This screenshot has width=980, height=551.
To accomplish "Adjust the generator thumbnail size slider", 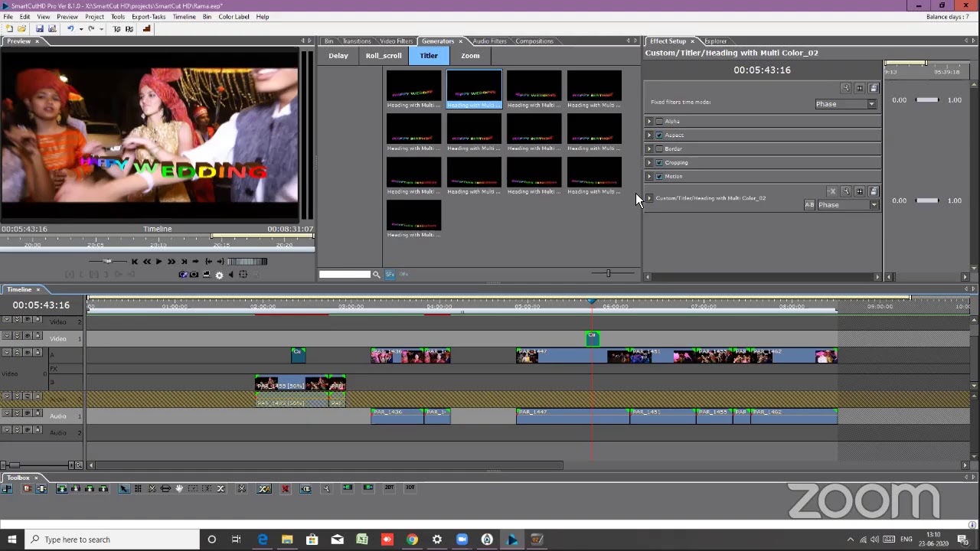I will (609, 273).
